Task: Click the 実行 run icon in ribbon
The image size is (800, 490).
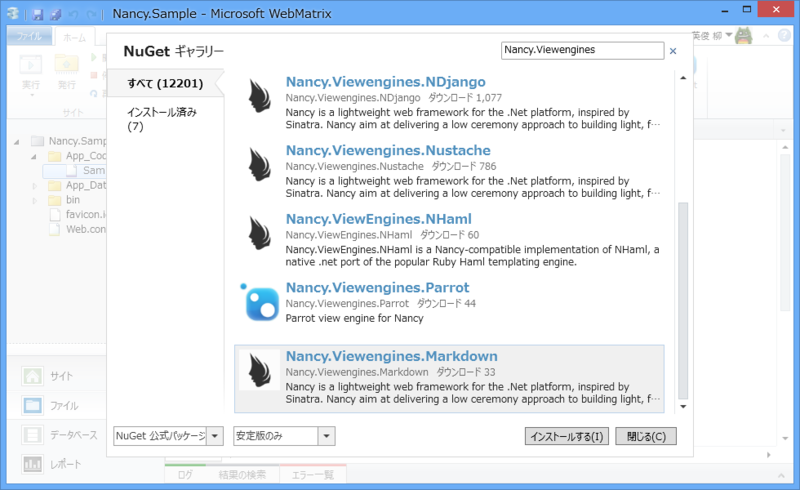Action: 31,65
